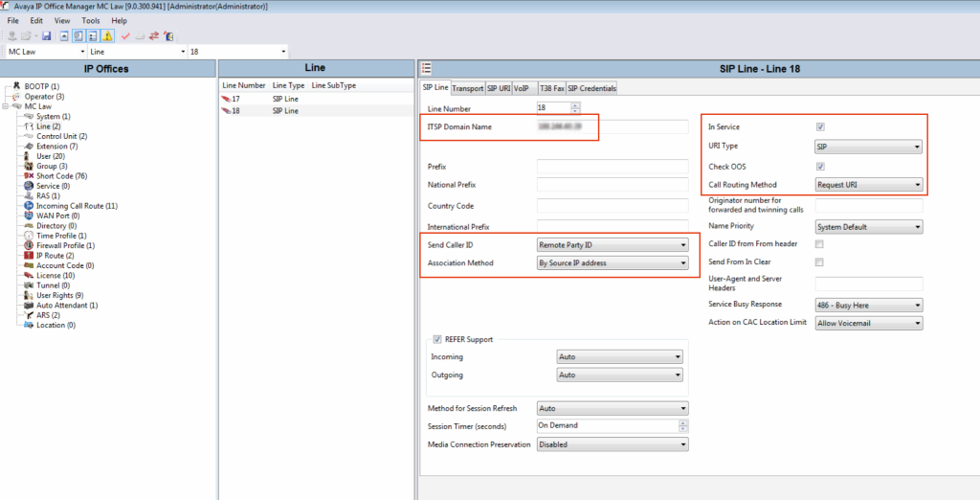980x500 pixels.
Task: Open Media Connection Preservation dropdown
Action: tap(612, 445)
